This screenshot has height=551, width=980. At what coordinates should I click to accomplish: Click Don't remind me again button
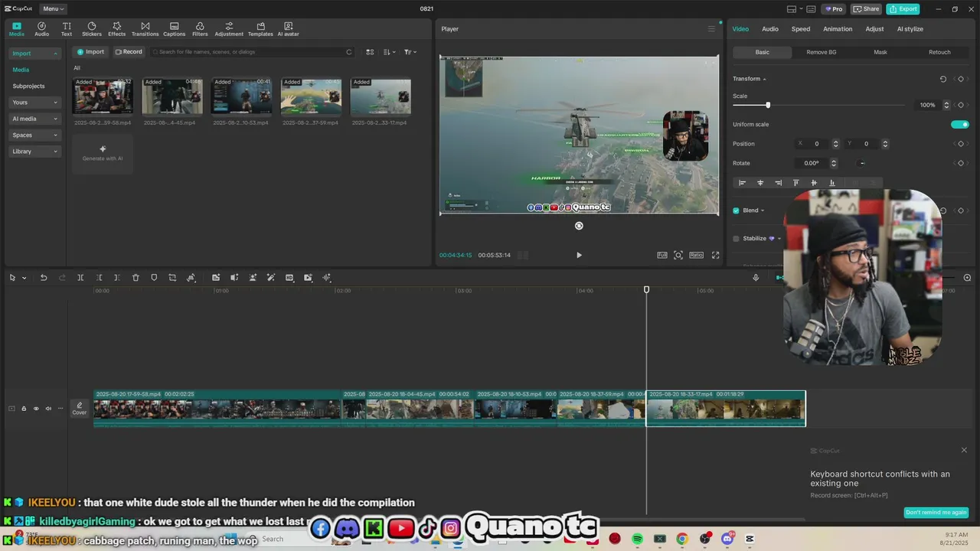coord(936,513)
